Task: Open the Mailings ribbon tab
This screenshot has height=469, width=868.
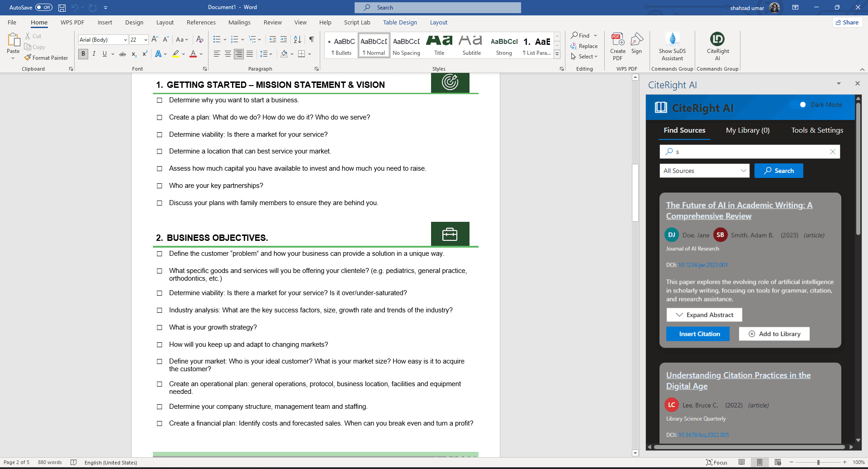Action: tap(239, 22)
